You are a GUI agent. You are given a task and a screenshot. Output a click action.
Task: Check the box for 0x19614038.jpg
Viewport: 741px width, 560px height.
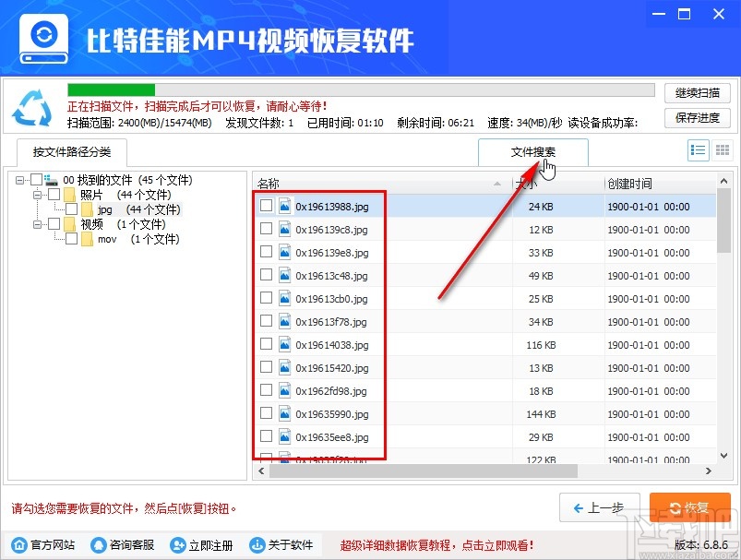266,343
